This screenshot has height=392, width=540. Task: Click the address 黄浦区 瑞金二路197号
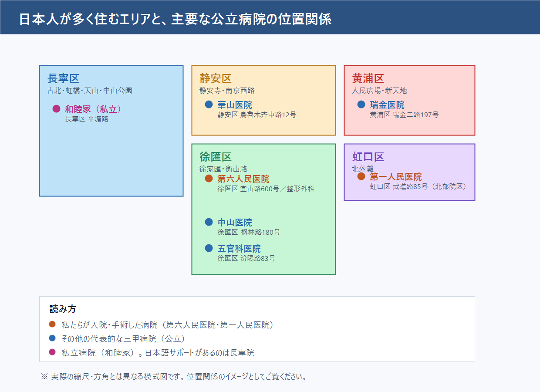[405, 115]
